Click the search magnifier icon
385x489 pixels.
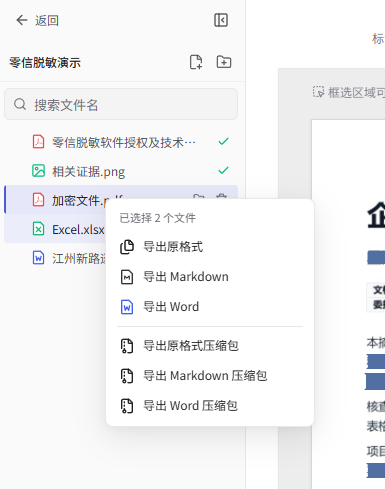[20, 104]
